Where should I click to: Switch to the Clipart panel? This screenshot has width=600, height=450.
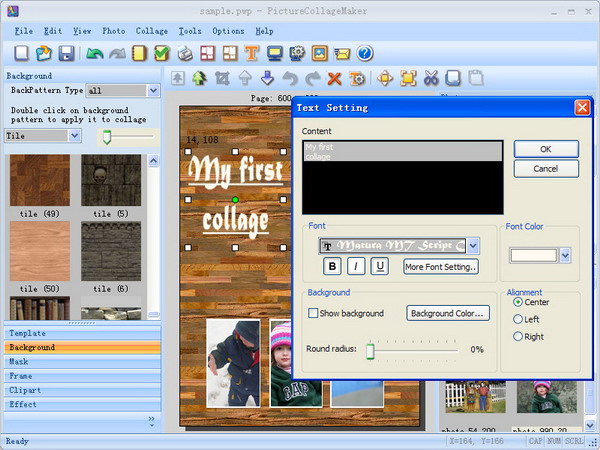82,390
